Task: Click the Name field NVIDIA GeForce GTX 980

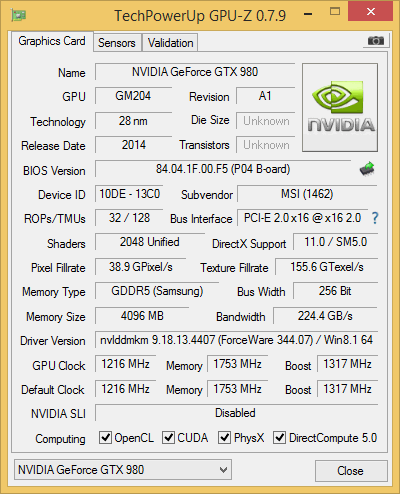Action: click(x=195, y=72)
